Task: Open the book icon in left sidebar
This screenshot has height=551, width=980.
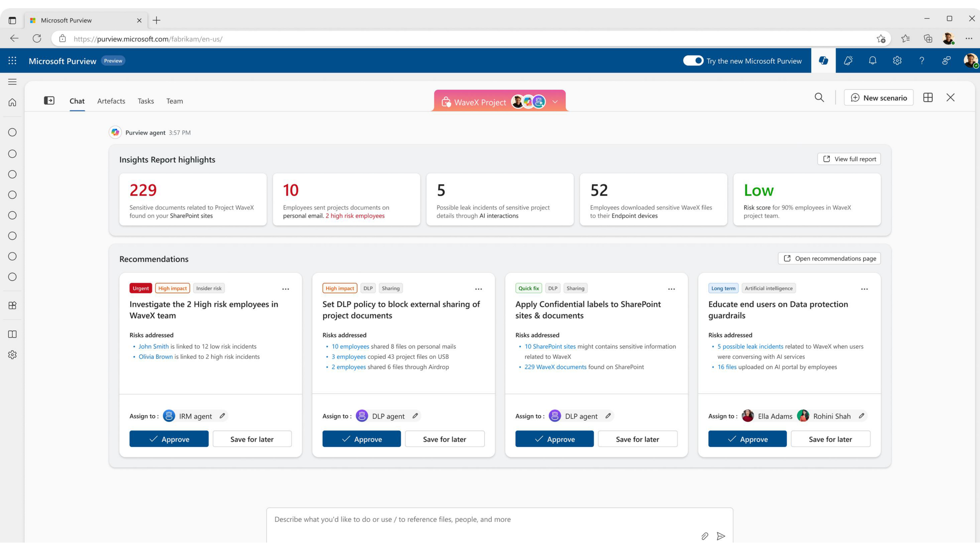Action: click(12, 334)
